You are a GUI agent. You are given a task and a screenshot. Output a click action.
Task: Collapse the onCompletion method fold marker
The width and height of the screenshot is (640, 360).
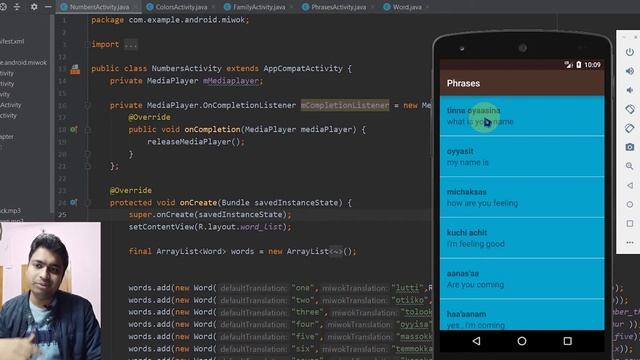tap(87, 130)
